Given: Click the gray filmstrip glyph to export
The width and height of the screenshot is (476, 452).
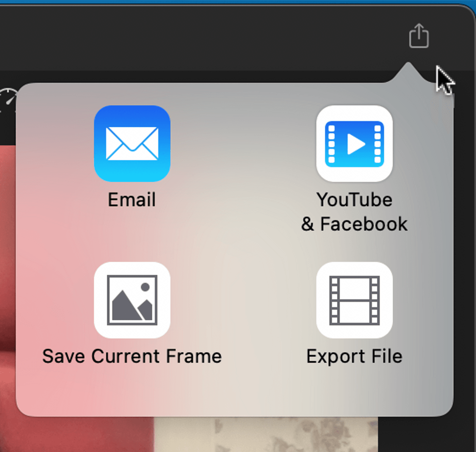Looking at the screenshot, I should click(x=354, y=300).
